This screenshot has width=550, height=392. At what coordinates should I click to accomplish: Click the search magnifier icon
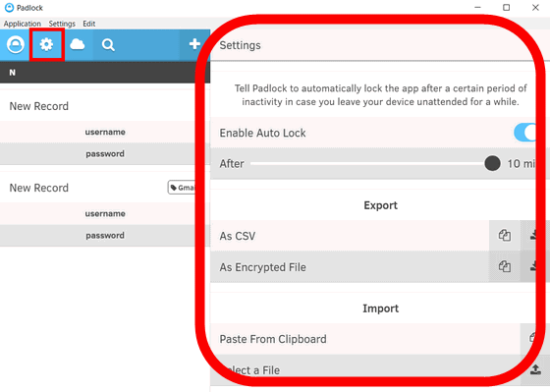click(x=108, y=45)
